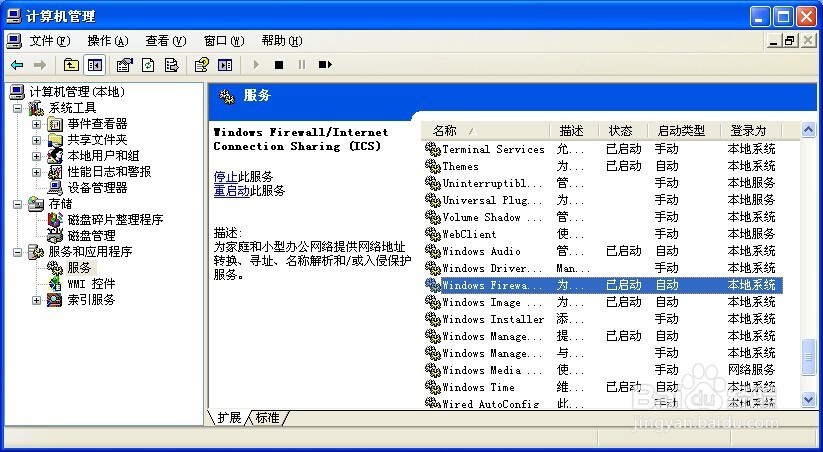The width and height of the screenshot is (823, 452).
Task: Expand the 本地用户和组 node
Action: (x=36, y=156)
